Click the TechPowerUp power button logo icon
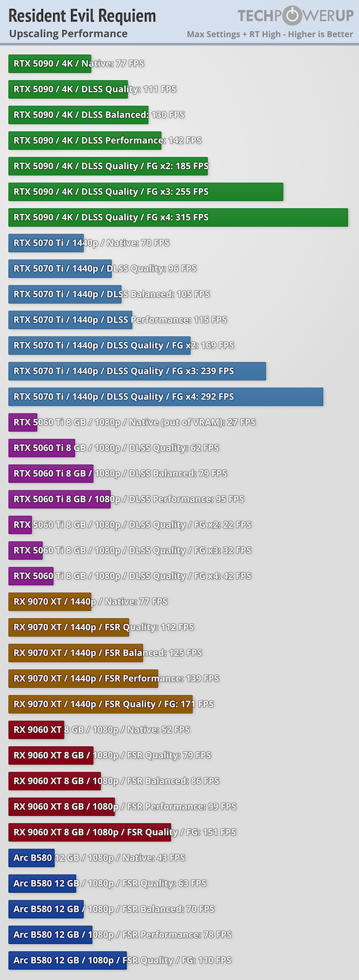Screen dimensions: 359x980 292,15
